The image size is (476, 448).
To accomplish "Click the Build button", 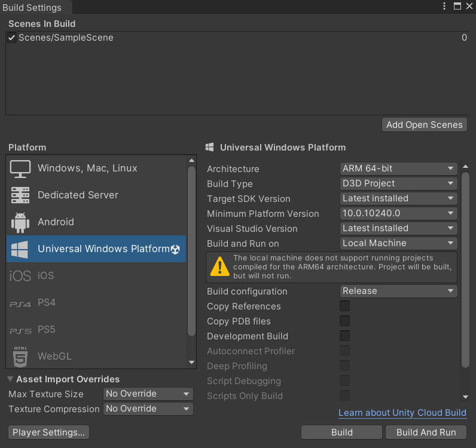I will click(x=341, y=432).
